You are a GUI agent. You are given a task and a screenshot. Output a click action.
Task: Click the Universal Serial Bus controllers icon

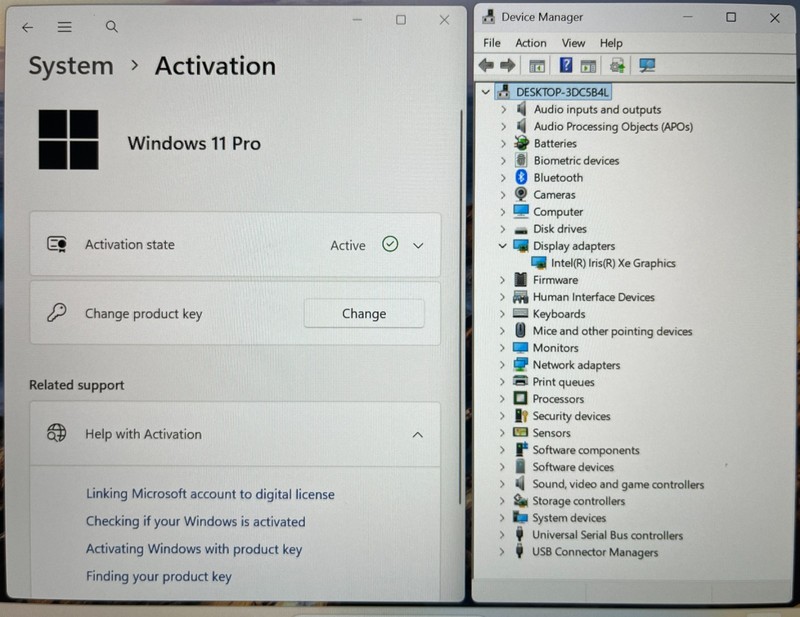520,534
